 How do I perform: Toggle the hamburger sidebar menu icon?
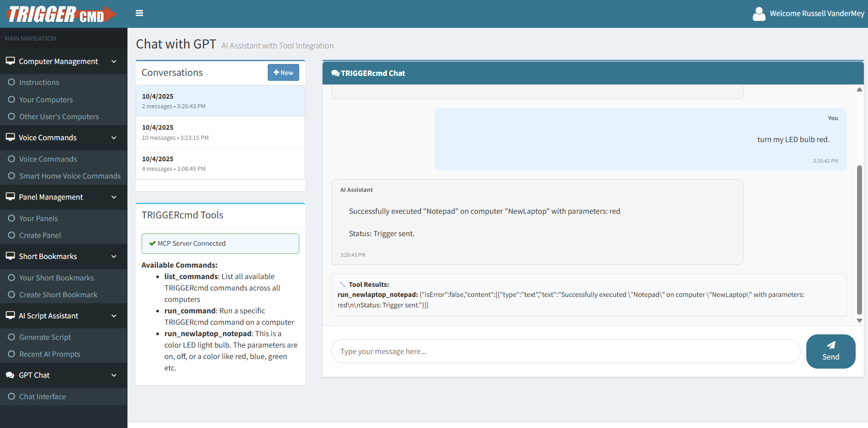(139, 13)
